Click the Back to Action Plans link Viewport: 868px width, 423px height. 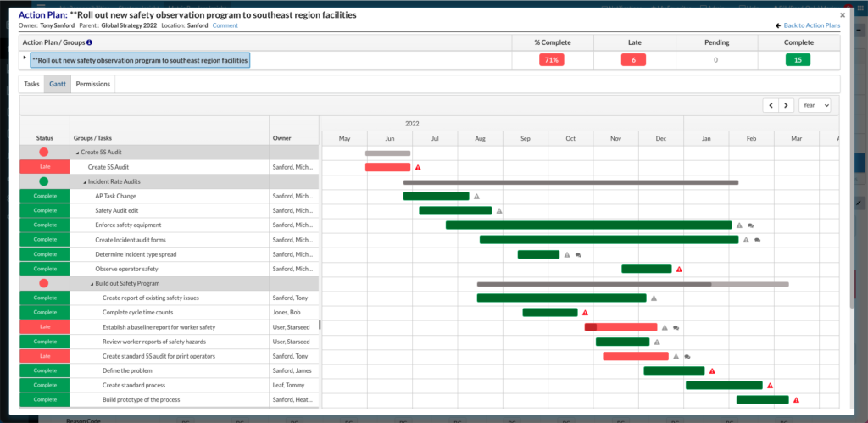(807, 25)
